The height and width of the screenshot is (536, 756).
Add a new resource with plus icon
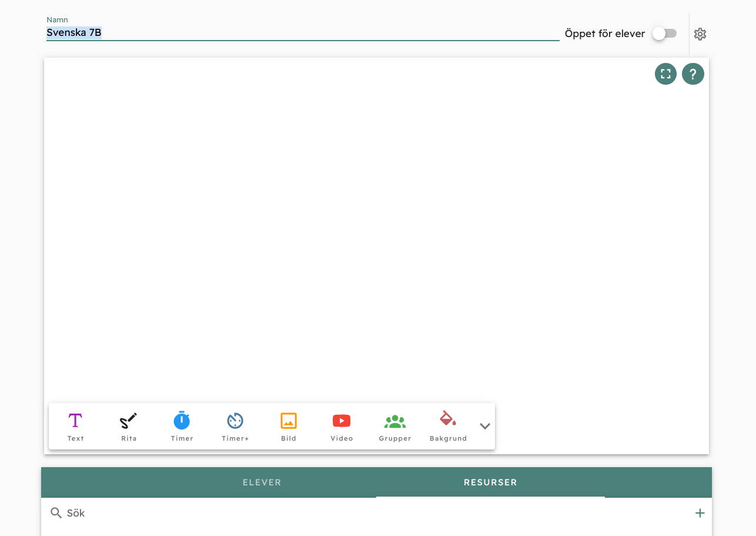(700, 513)
